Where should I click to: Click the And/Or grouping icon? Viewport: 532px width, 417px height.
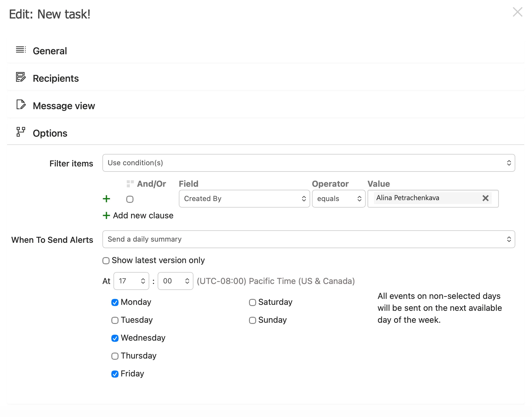[130, 184]
